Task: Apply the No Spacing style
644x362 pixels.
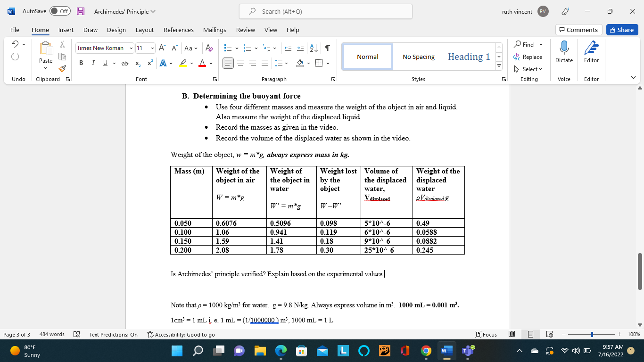Action: tap(419, 57)
